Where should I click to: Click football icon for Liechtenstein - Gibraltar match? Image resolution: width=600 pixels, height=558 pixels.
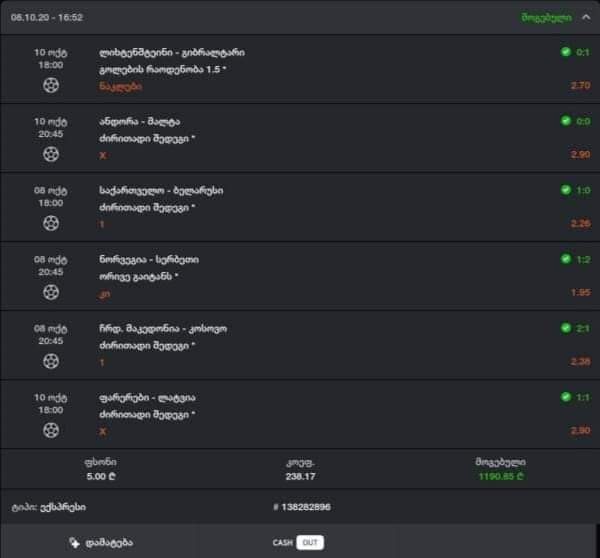(x=51, y=85)
